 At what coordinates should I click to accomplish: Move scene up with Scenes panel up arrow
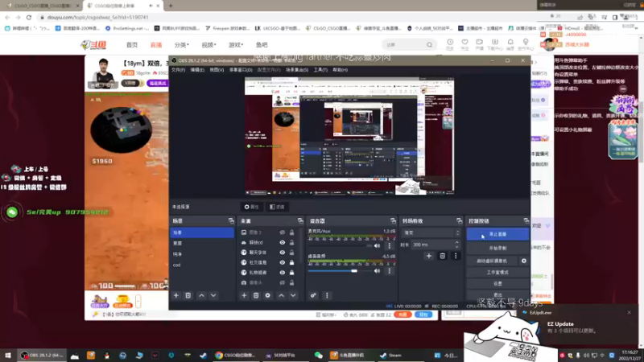pyautogui.click(x=202, y=295)
